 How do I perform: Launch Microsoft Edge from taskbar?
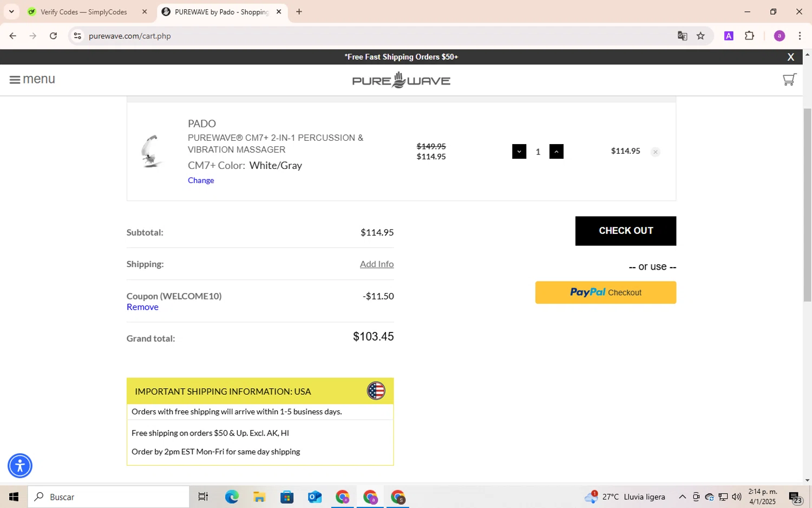pos(231,497)
